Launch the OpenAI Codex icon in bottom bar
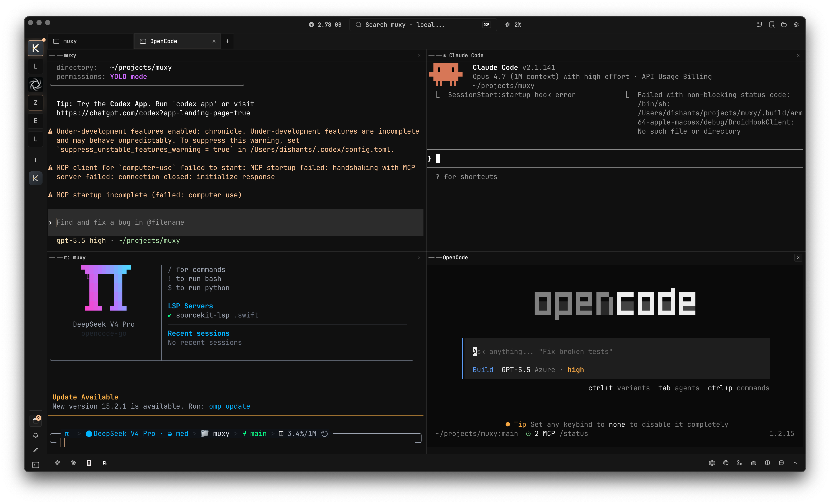The image size is (830, 504). pyautogui.click(x=58, y=463)
